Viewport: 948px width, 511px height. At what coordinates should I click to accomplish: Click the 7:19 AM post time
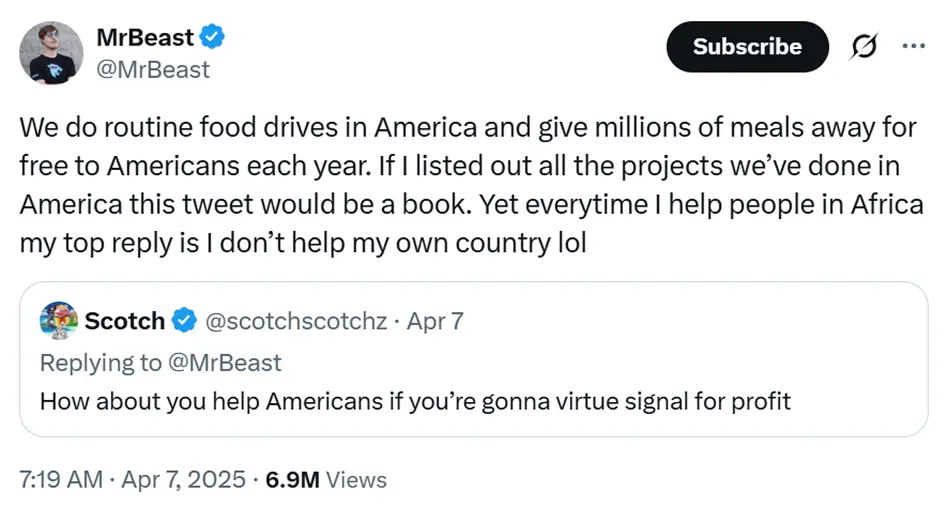tap(61, 479)
